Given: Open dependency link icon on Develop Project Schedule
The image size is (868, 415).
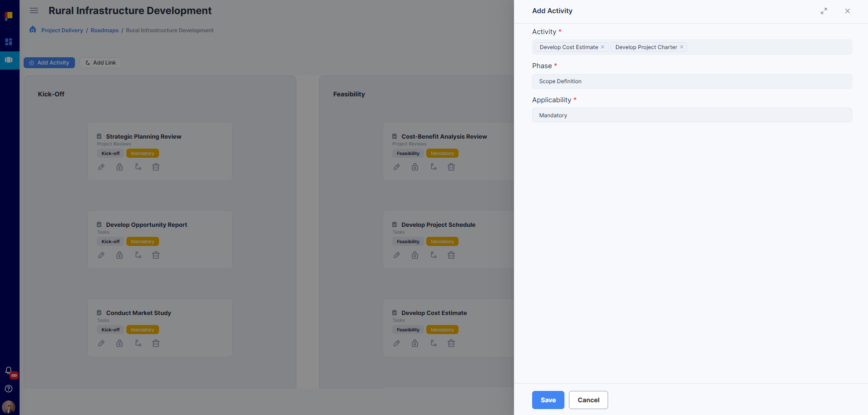Looking at the screenshot, I should 433,255.
